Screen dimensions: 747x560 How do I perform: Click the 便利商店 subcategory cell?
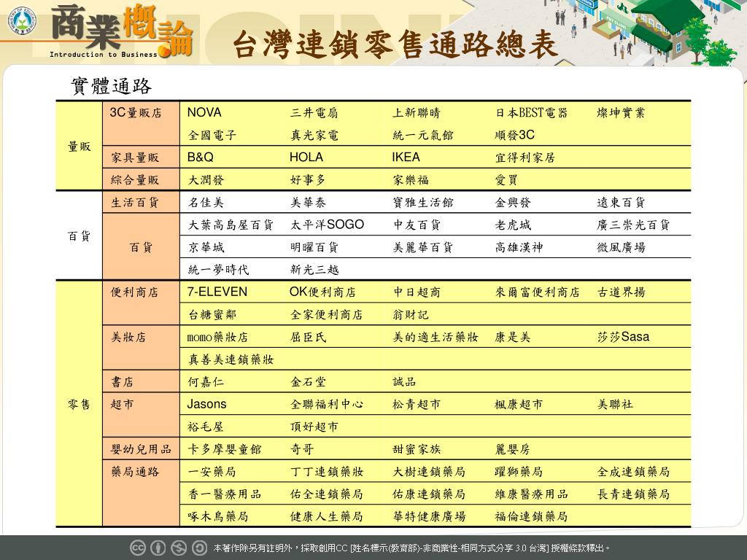click(x=141, y=303)
